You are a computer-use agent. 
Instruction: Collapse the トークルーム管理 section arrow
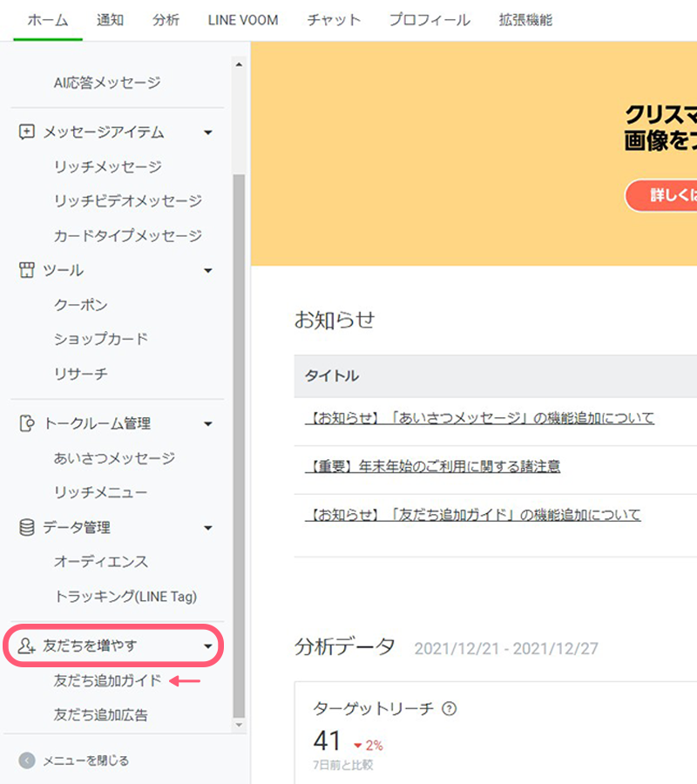(207, 424)
